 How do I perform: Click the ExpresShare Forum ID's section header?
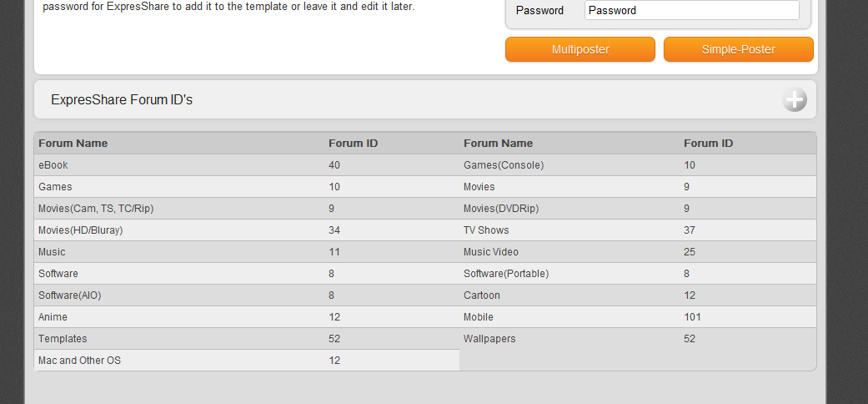[x=122, y=100]
